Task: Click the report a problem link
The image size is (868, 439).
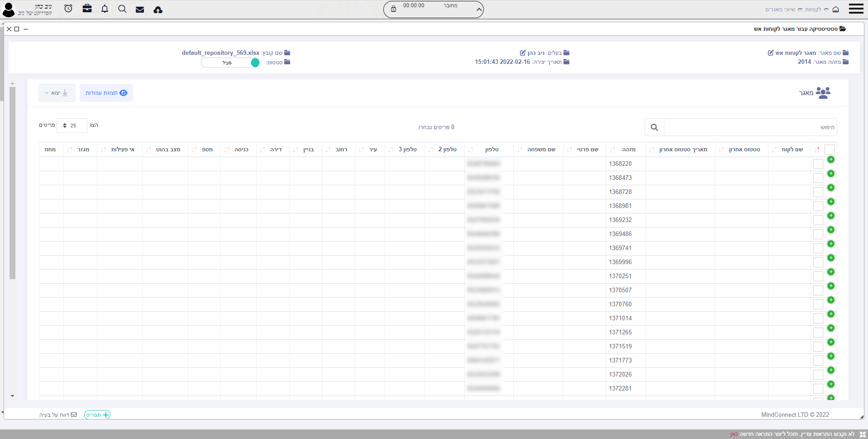Action: tap(58, 415)
